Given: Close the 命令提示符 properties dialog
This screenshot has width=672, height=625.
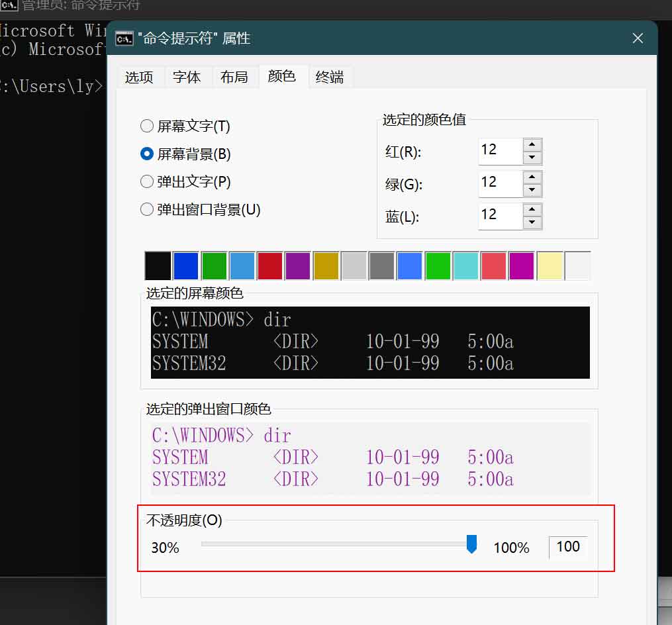Looking at the screenshot, I should (x=638, y=38).
